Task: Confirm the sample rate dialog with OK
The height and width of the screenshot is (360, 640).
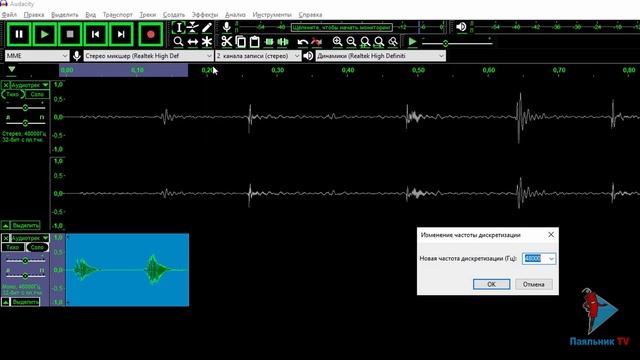Action: (x=491, y=284)
